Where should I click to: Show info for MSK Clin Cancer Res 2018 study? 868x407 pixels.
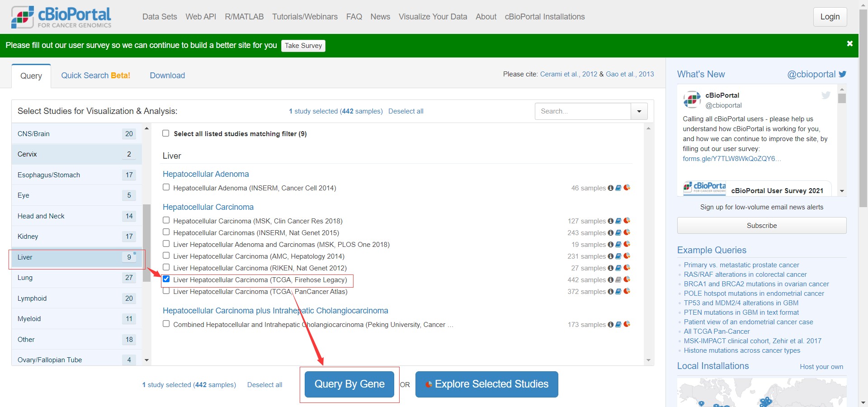(611, 221)
